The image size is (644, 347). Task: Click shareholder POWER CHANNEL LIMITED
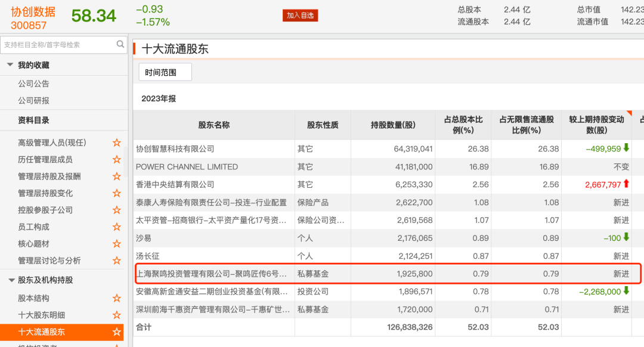(x=187, y=167)
